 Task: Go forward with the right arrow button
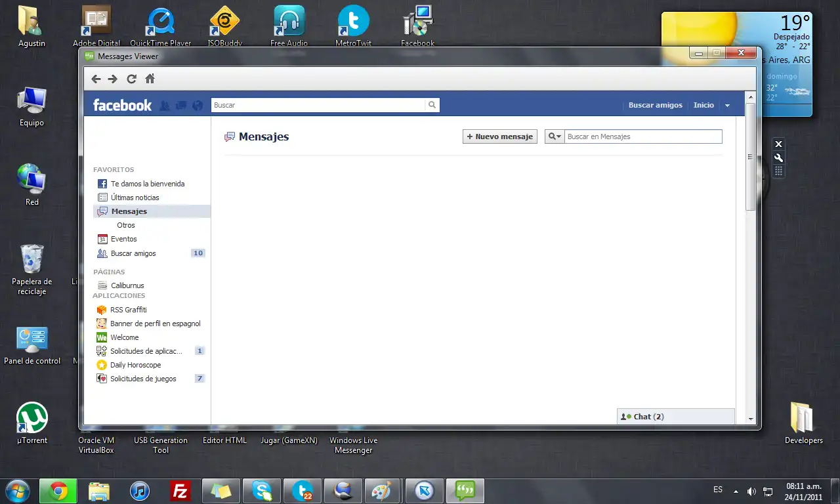(x=113, y=79)
